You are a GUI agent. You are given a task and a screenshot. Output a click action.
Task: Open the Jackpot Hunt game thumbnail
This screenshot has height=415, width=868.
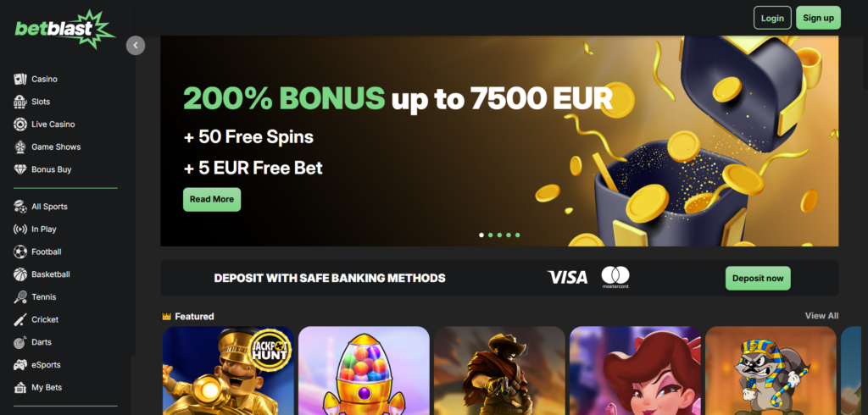(228, 371)
